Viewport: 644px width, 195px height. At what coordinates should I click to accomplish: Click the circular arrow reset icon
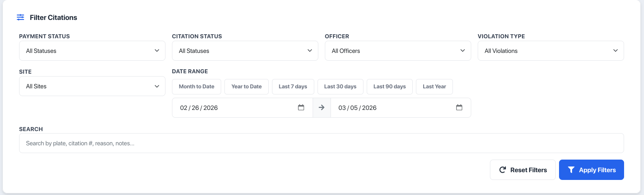(503, 170)
